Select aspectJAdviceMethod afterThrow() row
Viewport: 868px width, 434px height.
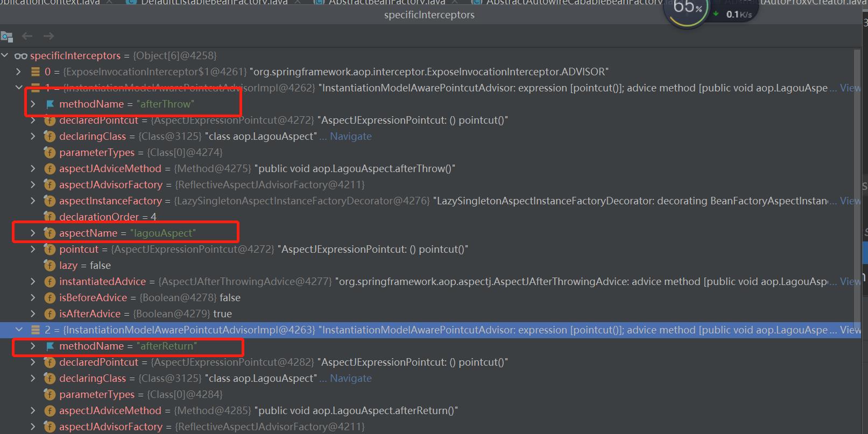431,168
